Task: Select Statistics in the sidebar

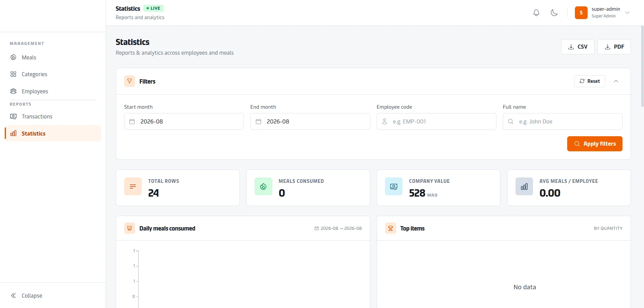Action: click(x=53, y=133)
